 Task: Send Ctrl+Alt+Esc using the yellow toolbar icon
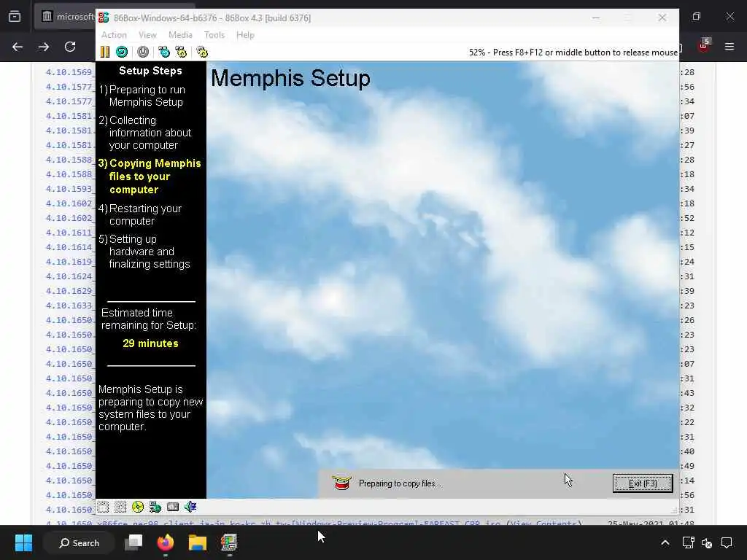pyautogui.click(x=181, y=52)
